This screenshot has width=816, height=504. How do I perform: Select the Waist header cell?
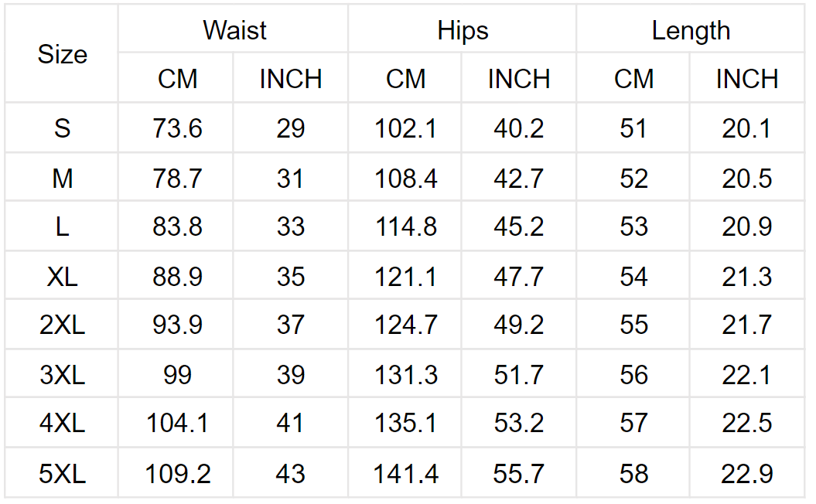[233, 29]
